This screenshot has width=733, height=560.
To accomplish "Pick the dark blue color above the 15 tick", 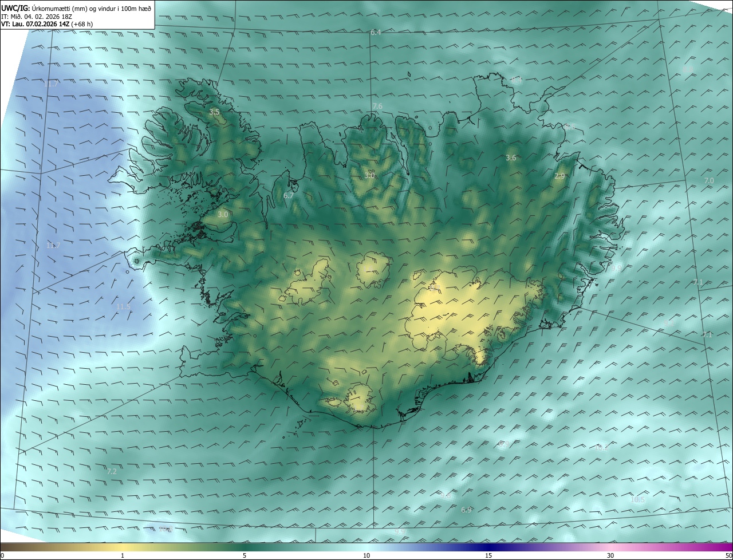I will [x=488, y=546].
